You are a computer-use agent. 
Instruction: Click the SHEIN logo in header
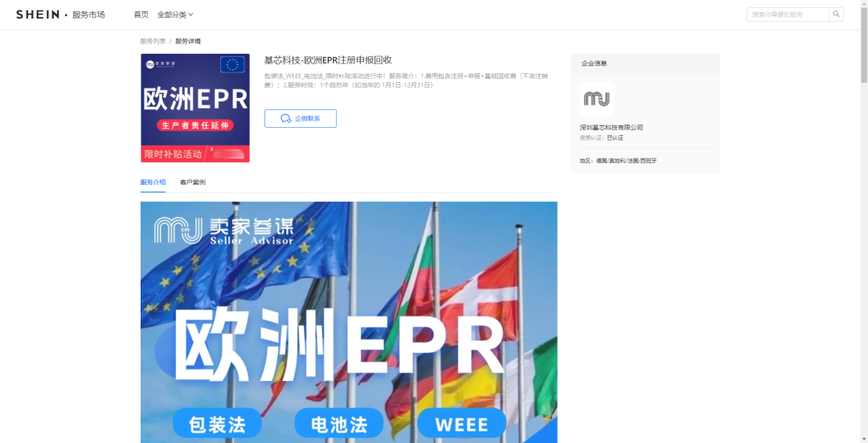coord(38,14)
